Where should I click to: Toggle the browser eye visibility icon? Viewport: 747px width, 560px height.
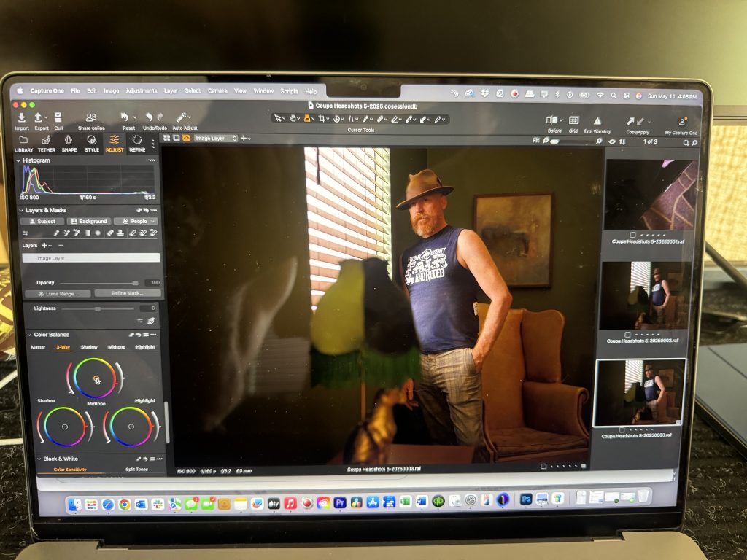click(611, 141)
